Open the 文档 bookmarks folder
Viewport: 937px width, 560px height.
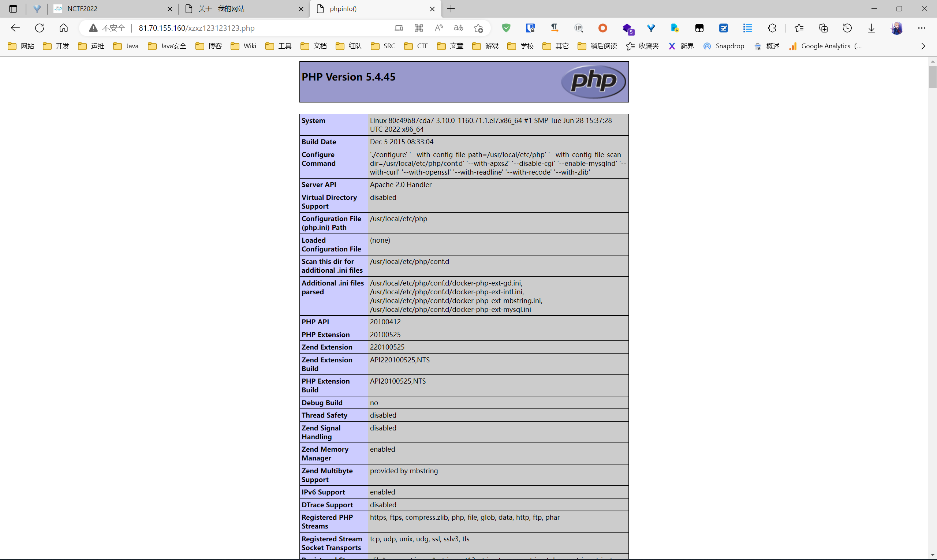pyautogui.click(x=314, y=46)
